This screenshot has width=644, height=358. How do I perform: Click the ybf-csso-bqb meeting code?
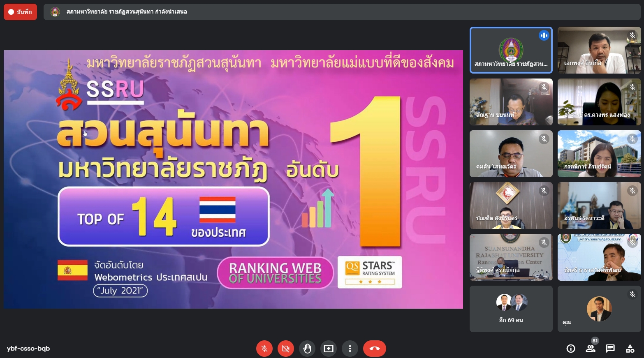pyautogui.click(x=28, y=349)
